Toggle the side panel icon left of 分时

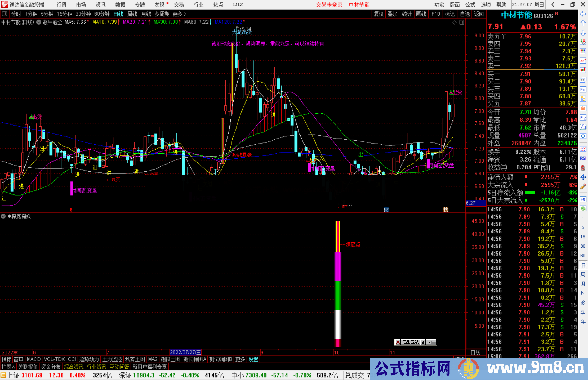click(5, 14)
